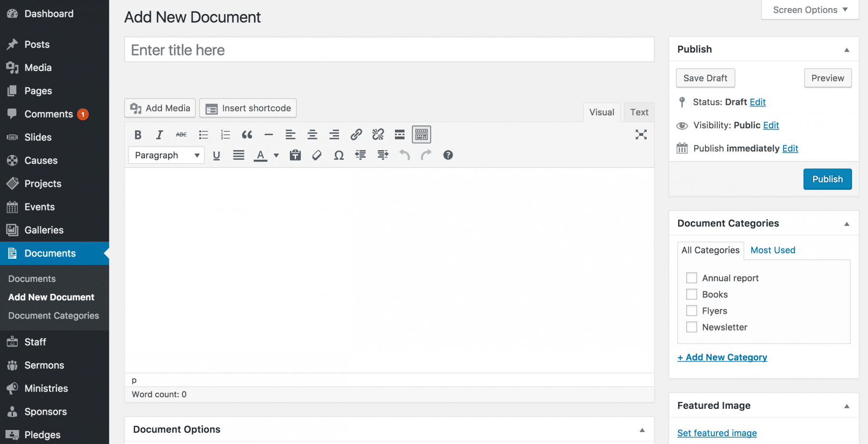Insert a numbered list
Screen dimensions: 868x444
[225, 135]
